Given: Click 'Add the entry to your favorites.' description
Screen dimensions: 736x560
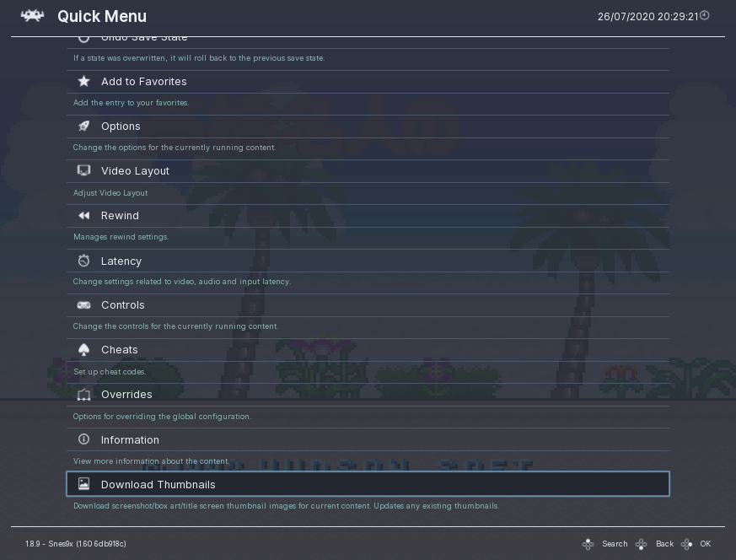Looking at the screenshot, I should 131,103.
